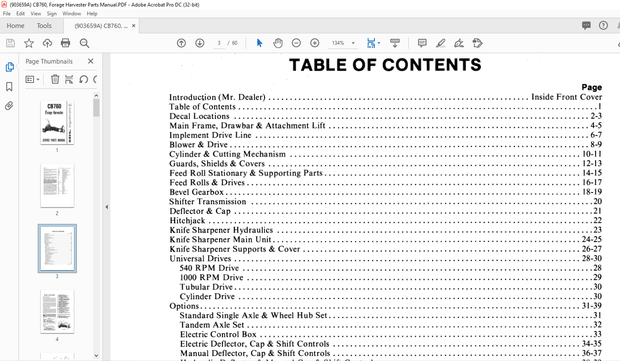Screen dimensions: 620x361
Task: Open the Page Thumbnails sidebar icon
Action: [9, 67]
